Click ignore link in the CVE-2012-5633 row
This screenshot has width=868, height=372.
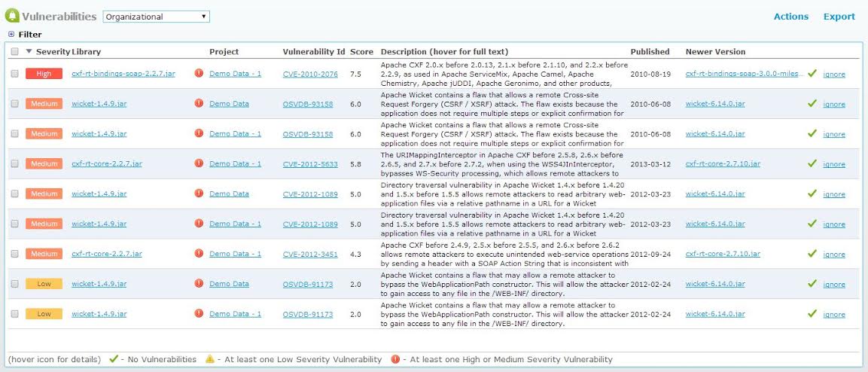pyautogui.click(x=833, y=164)
